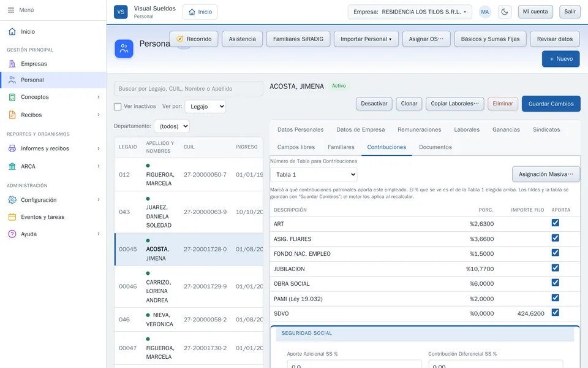Toggle the JUBILACION Aporta checkbox

click(556, 268)
